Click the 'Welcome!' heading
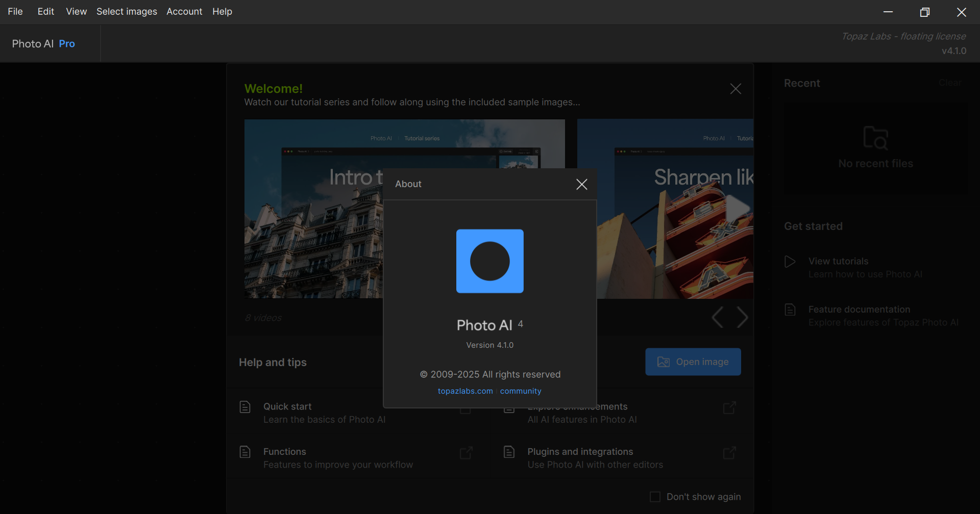The width and height of the screenshot is (980, 514). 274,89
